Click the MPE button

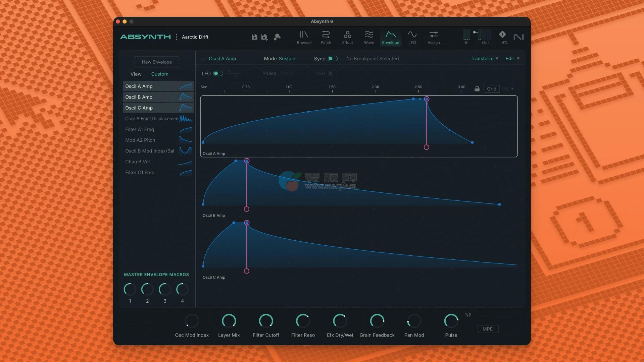click(x=487, y=329)
